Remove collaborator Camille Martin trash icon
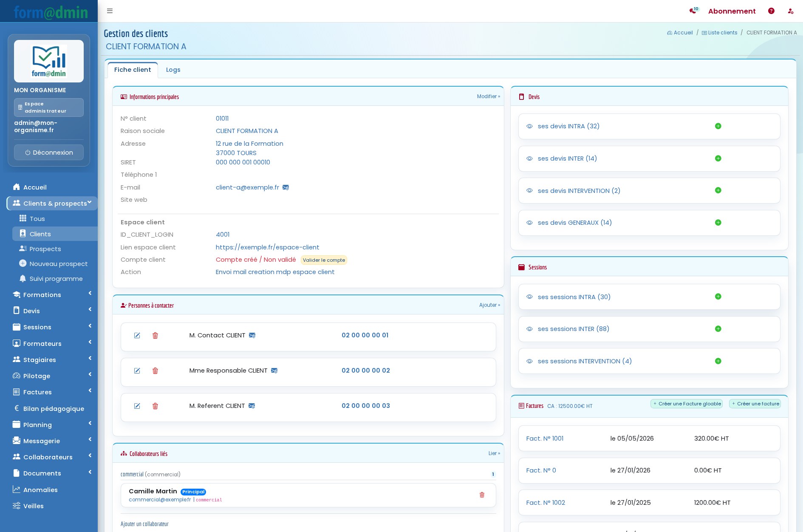Image resolution: width=803 pixels, height=532 pixels. pyautogui.click(x=482, y=495)
